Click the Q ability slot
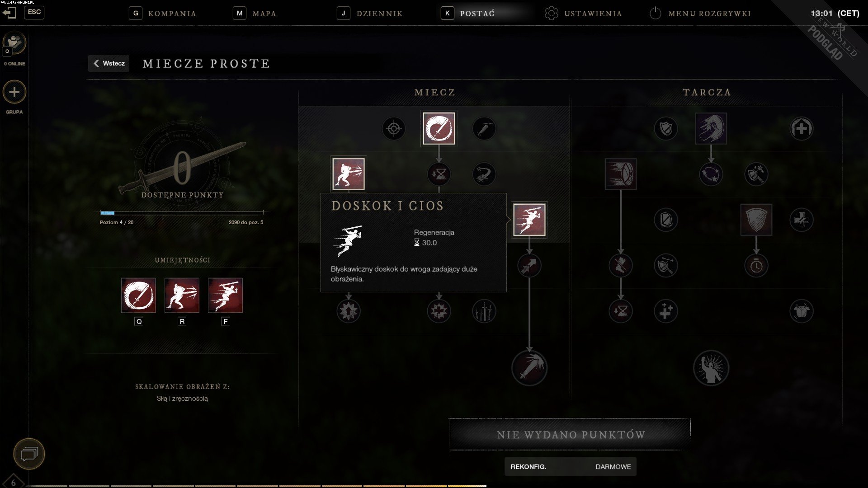The width and height of the screenshot is (868, 488). pyautogui.click(x=138, y=296)
